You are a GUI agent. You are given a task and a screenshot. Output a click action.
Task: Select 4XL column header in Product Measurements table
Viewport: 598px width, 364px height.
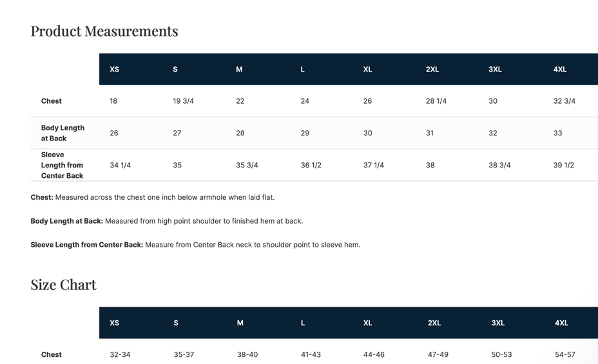click(560, 70)
